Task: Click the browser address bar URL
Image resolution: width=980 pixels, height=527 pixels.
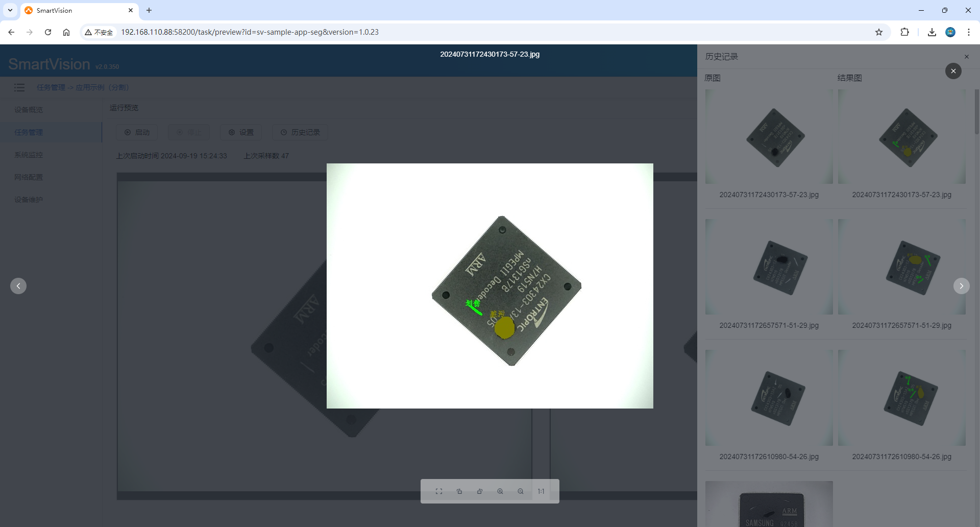Action: (x=250, y=32)
